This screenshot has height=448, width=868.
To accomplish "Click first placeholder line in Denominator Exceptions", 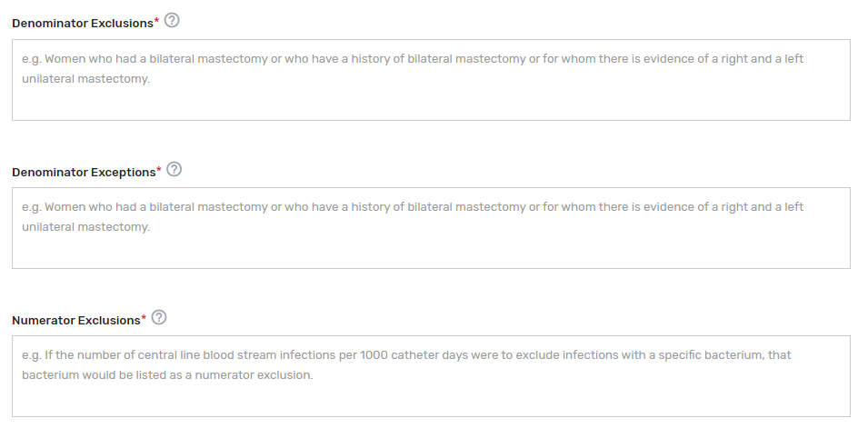I will point(413,207).
